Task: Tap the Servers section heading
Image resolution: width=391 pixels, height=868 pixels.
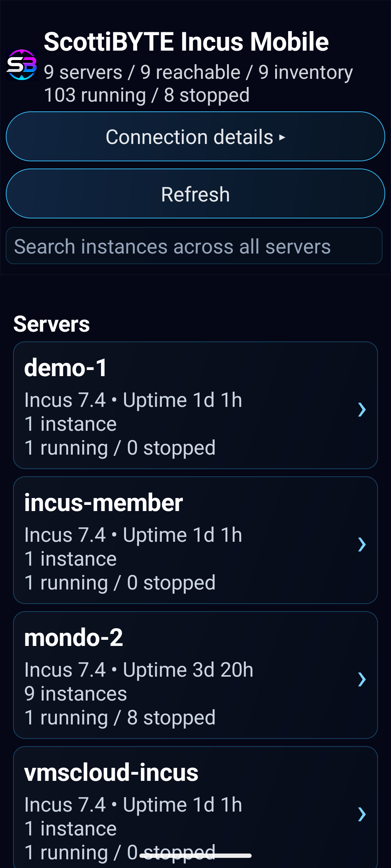Action: coord(51,324)
